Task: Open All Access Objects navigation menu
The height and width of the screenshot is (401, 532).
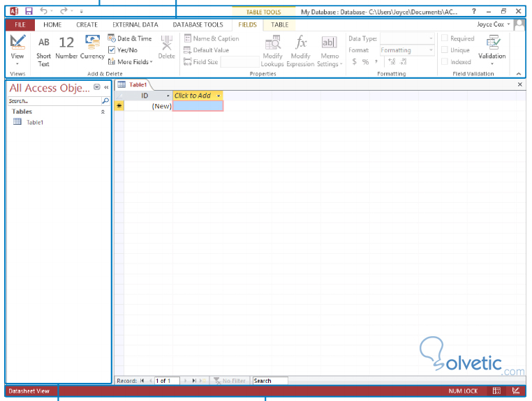Action: [97, 87]
